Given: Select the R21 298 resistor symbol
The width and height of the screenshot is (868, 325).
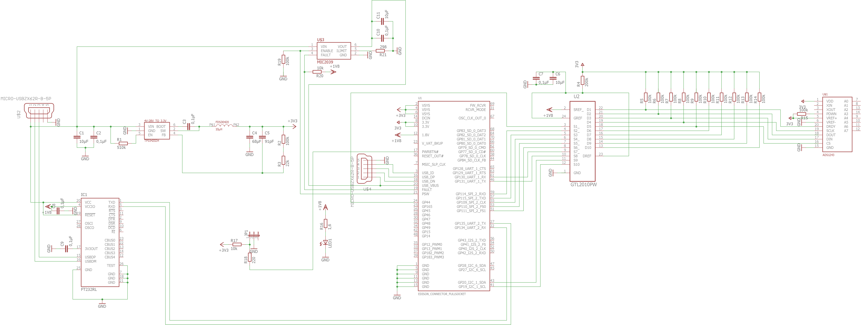Looking at the screenshot, I should click(x=380, y=51).
